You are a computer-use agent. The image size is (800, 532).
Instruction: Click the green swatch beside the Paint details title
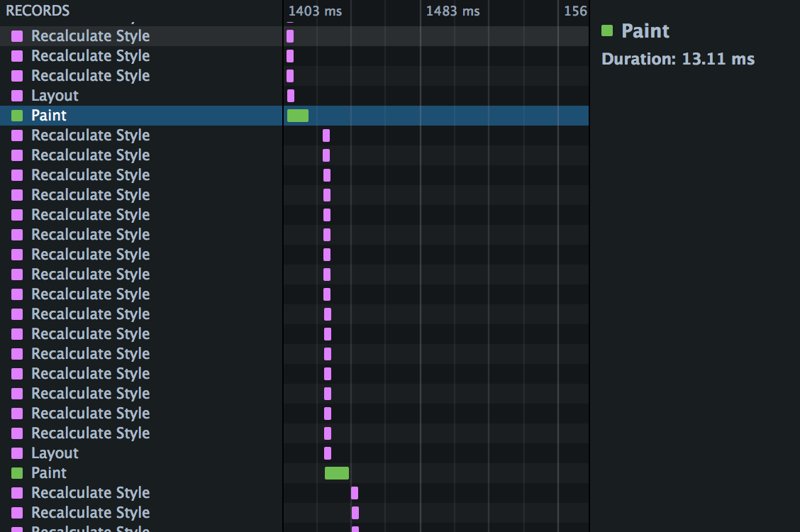pyautogui.click(x=607, y=31)
